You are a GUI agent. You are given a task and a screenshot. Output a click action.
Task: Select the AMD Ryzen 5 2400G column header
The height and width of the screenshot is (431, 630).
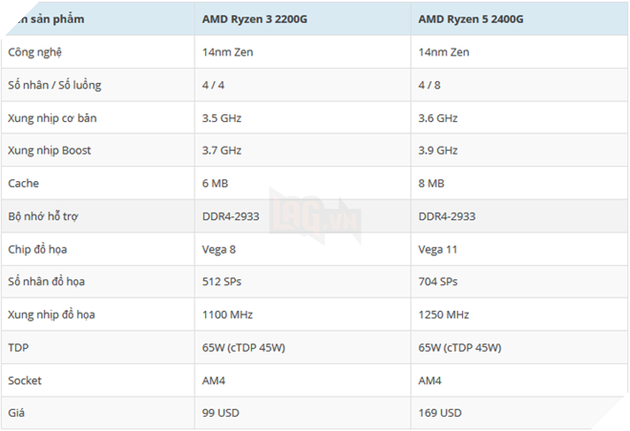coord(470,19)
